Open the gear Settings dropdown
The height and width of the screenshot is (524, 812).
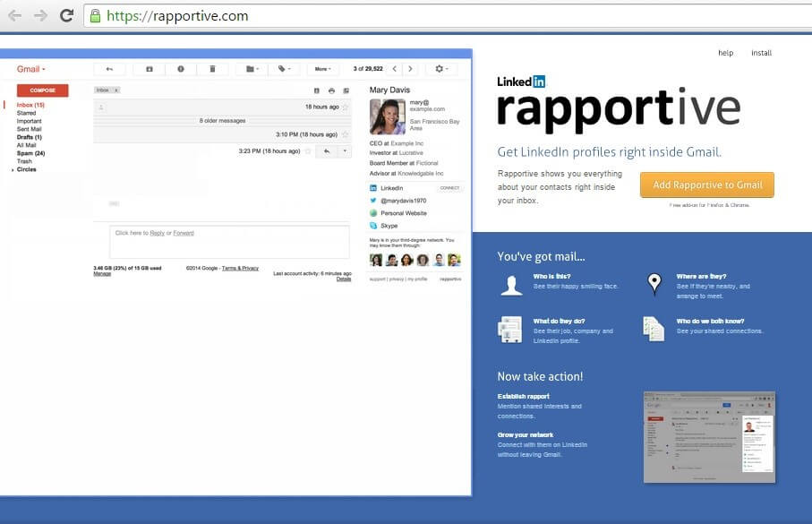(441, 69)
